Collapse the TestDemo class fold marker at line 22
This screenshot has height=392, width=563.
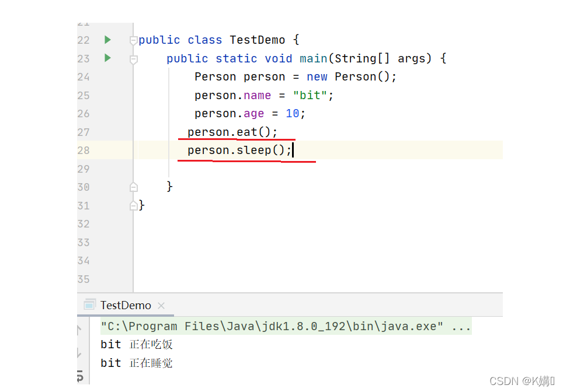[134, 40]
